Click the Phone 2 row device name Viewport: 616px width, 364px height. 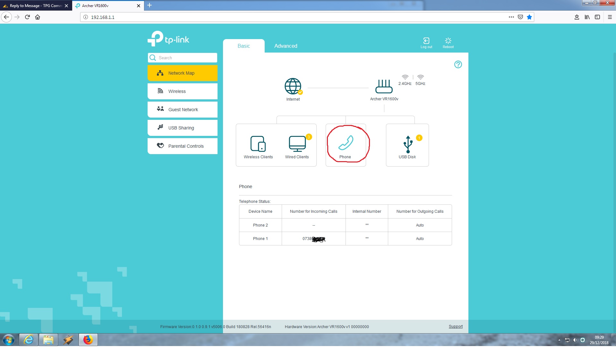point(260,225)
